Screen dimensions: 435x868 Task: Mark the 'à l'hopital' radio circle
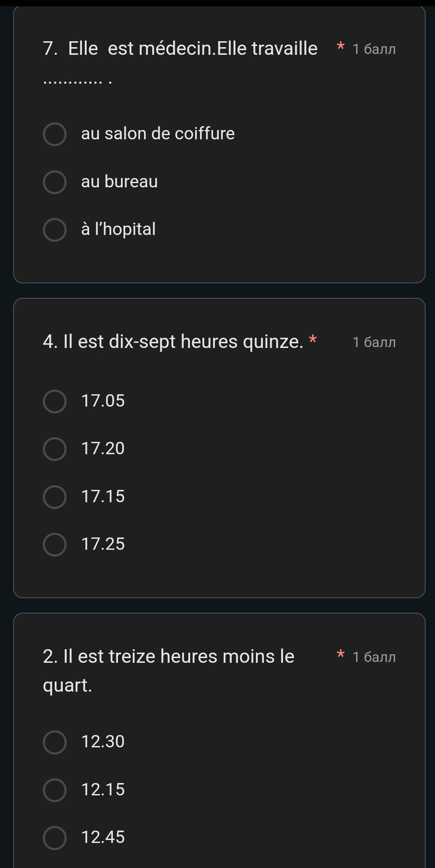tap(55, 230)
